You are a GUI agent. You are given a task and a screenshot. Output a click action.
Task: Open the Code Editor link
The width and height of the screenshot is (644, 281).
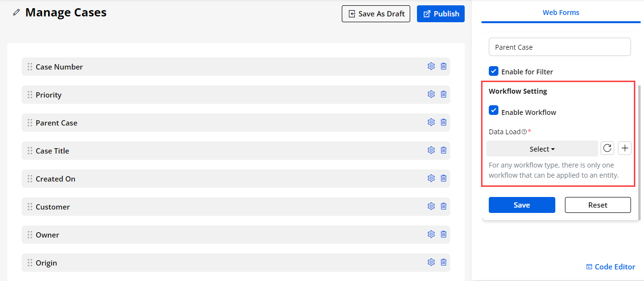[x=610, y=267]
